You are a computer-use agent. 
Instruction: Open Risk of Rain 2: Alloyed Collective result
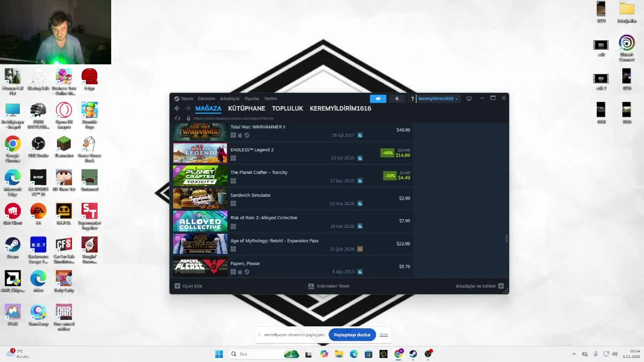(x=292, y=221)
